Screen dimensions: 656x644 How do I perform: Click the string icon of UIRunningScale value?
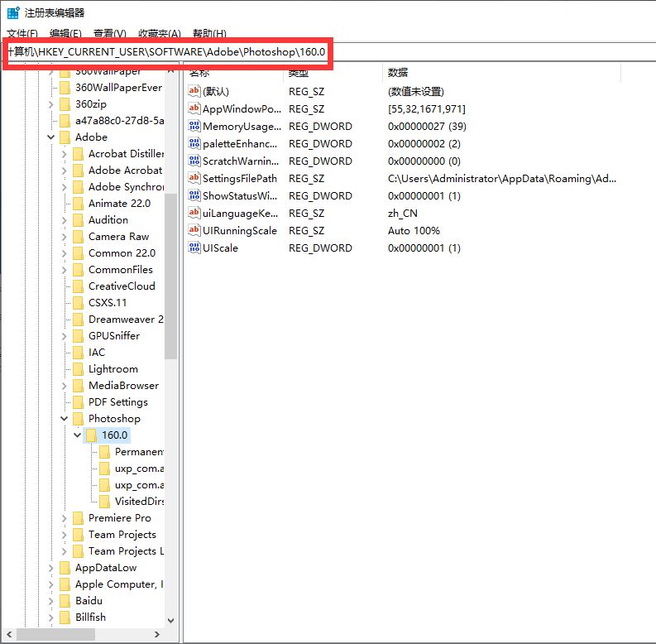[194, 230]
